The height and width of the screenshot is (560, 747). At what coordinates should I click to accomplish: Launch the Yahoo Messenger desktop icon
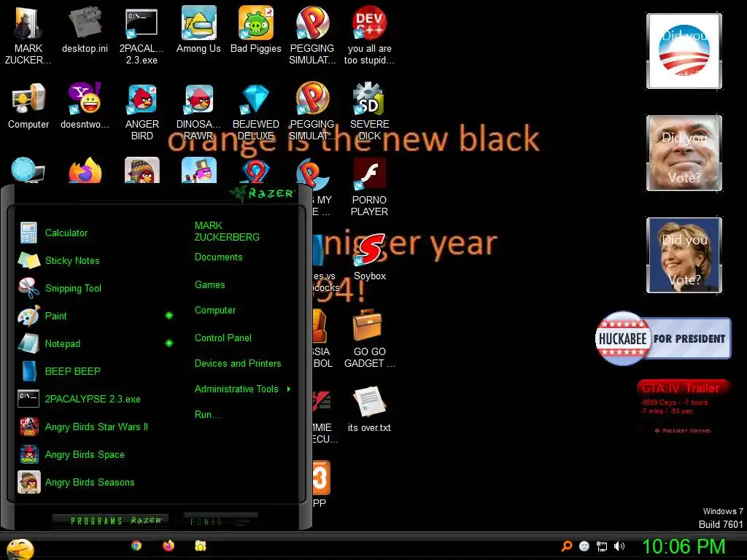[x=85, y=106]
